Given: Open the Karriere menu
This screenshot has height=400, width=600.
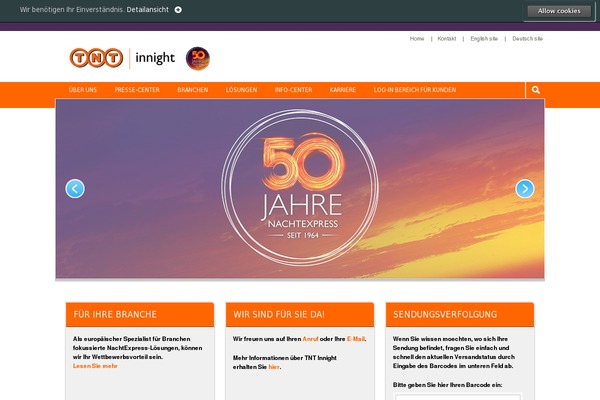Looking at the screenshot, I should coord(343,90).
